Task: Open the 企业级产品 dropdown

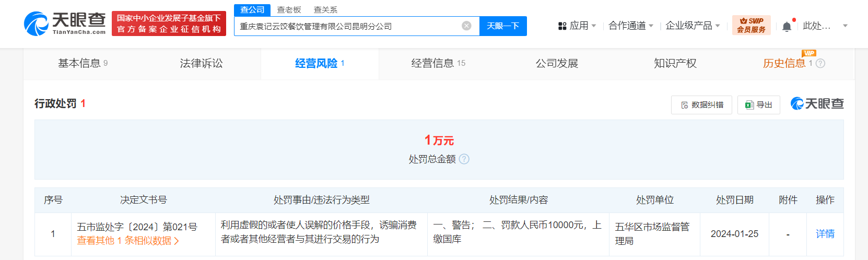Action: click(693, 26)
